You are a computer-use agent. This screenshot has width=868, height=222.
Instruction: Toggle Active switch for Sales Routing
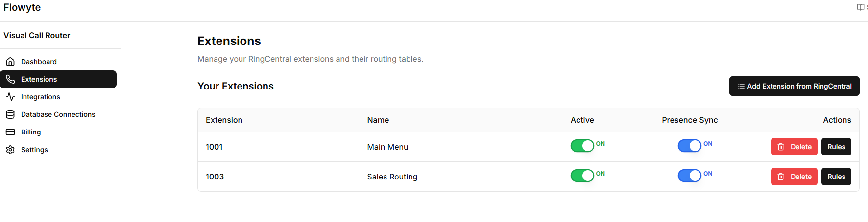click(582, 176)
